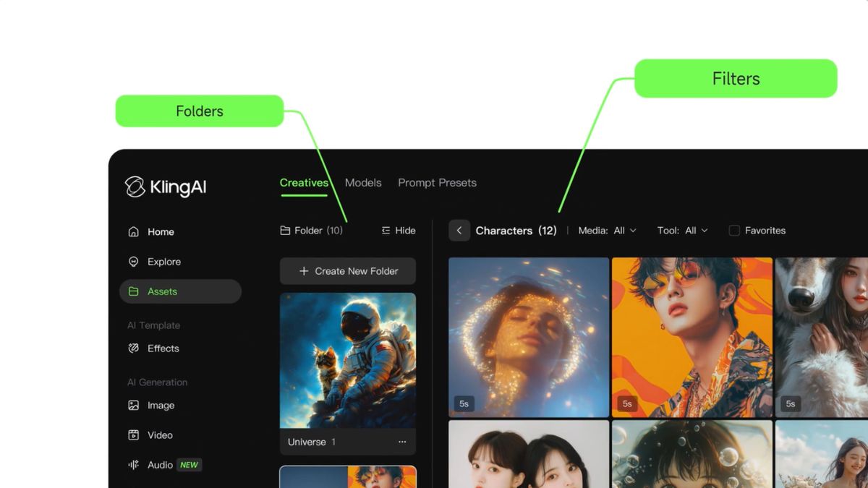
Task: Click the KlingAI logo
Action: pos(166,187)
